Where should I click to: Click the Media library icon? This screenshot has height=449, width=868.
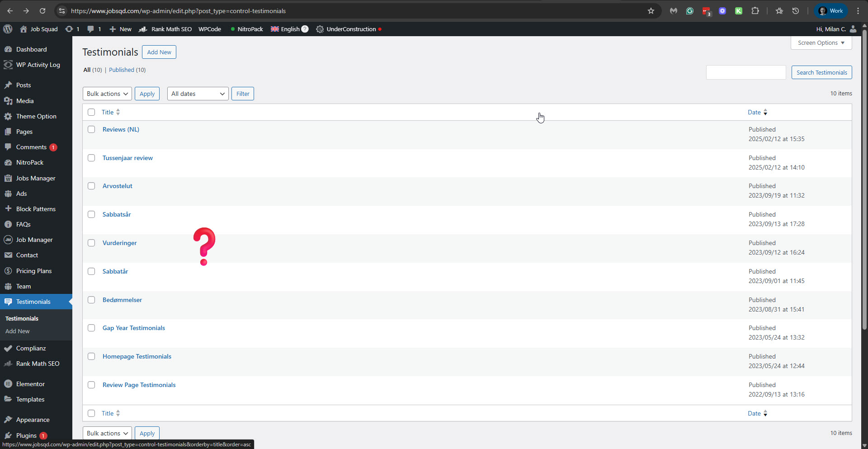click(8, 101)
